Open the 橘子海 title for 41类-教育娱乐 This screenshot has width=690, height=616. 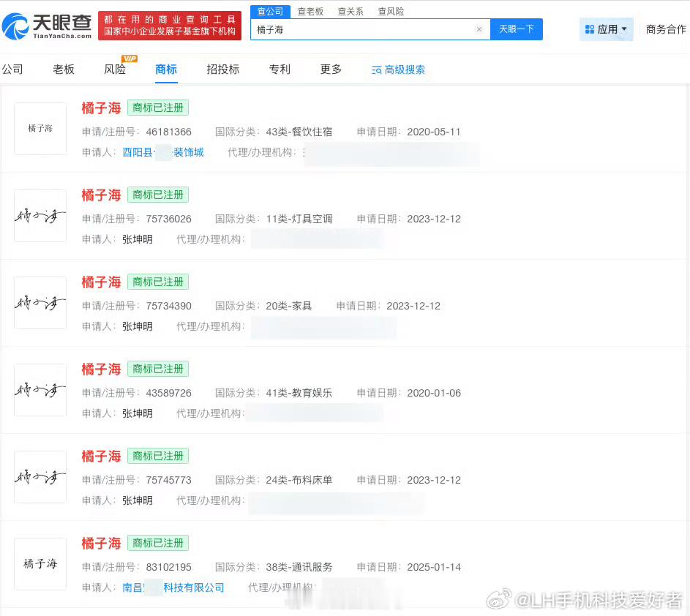pos(101,369)
